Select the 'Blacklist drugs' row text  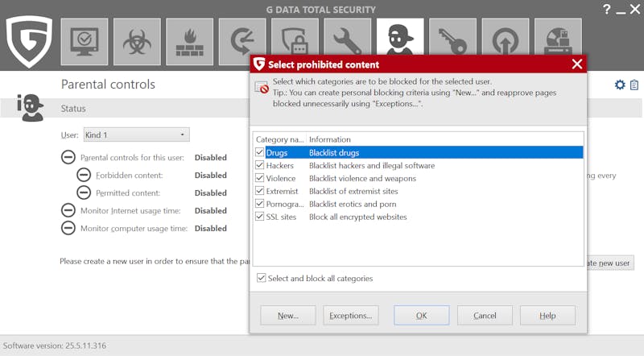334,152
